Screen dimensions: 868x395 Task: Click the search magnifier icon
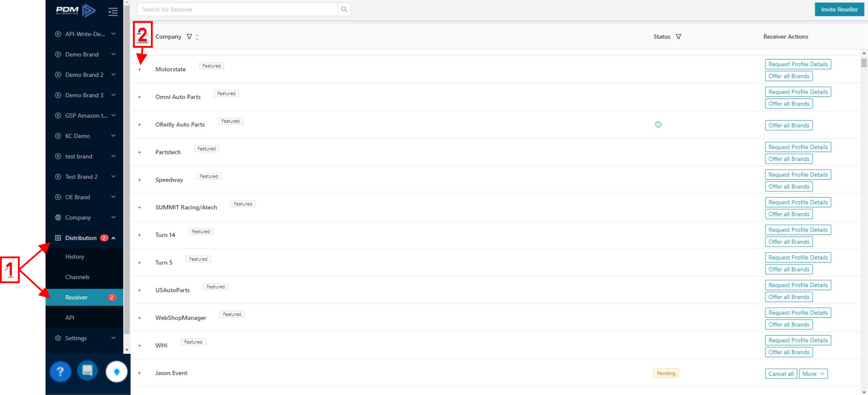click(344, 9)
